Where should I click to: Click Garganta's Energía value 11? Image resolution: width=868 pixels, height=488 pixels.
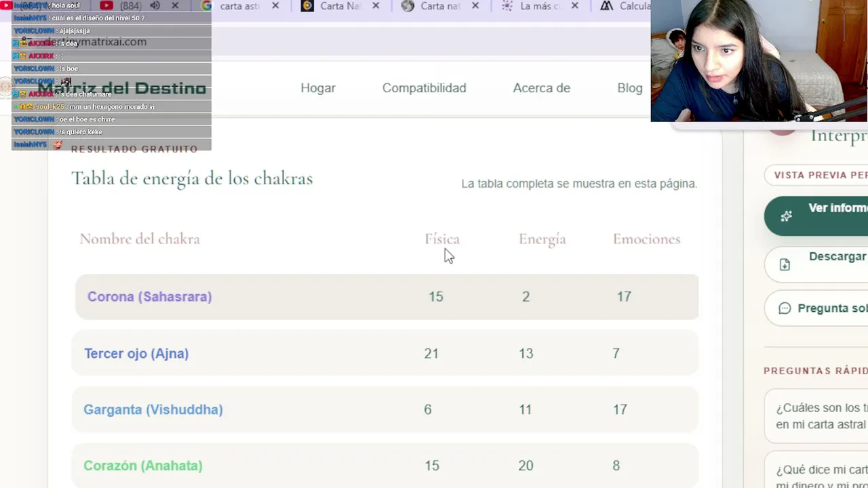pyautogui.click(x=526, y=410)
